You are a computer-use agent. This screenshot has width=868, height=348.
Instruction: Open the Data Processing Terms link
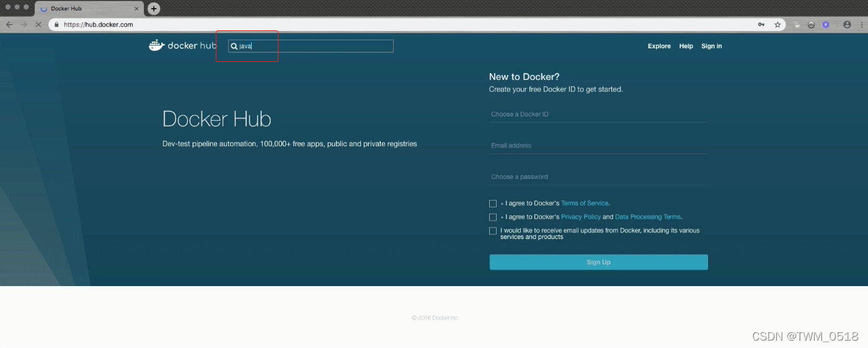(648, 217)
